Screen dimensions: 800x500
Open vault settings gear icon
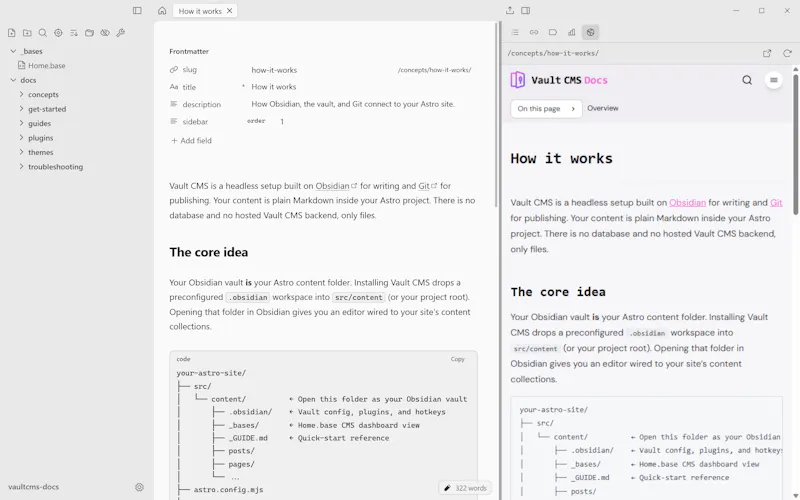pos(139,487)
